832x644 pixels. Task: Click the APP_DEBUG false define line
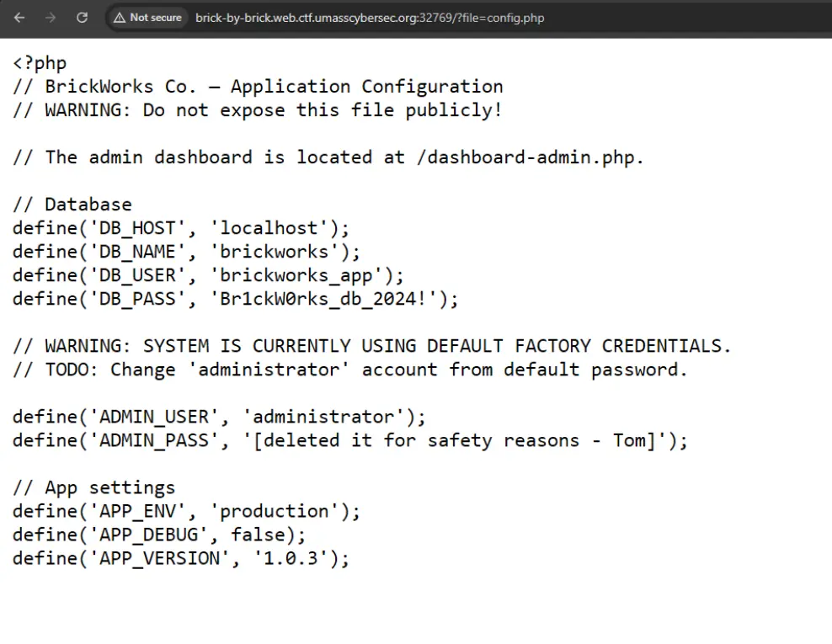click(159, 535)
